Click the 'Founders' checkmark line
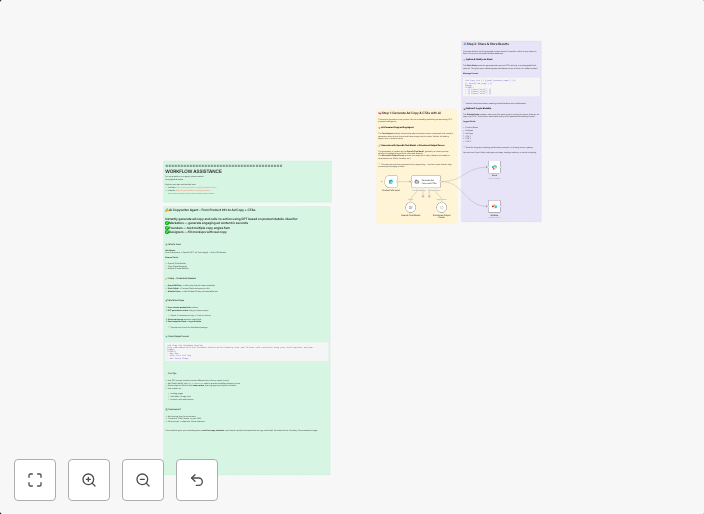 [x=198, y=228]
